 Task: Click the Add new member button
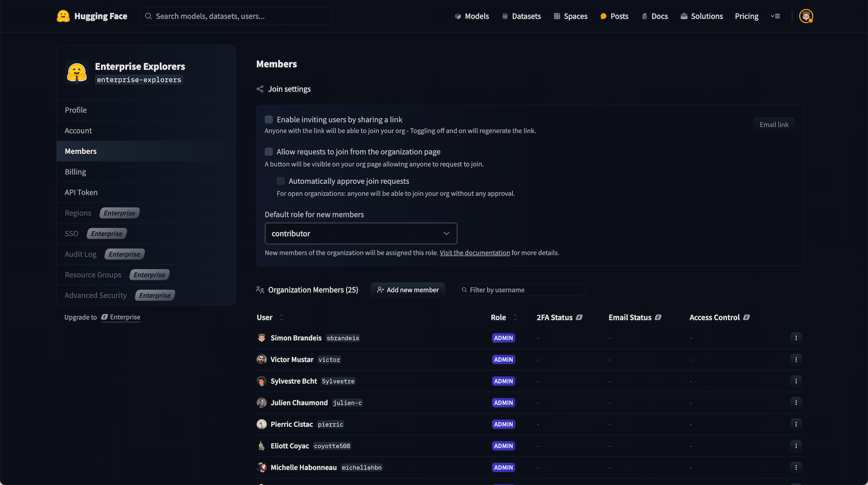[407, 290]
